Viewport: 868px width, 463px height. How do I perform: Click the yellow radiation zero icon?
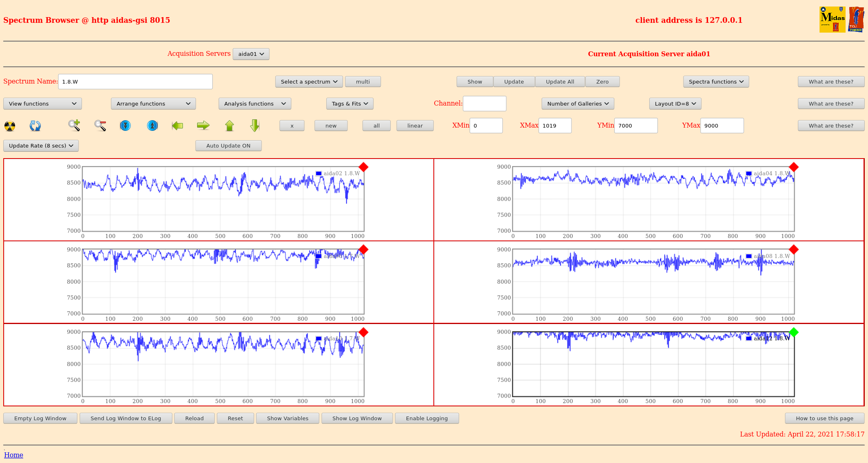click(x=10, y=126)
